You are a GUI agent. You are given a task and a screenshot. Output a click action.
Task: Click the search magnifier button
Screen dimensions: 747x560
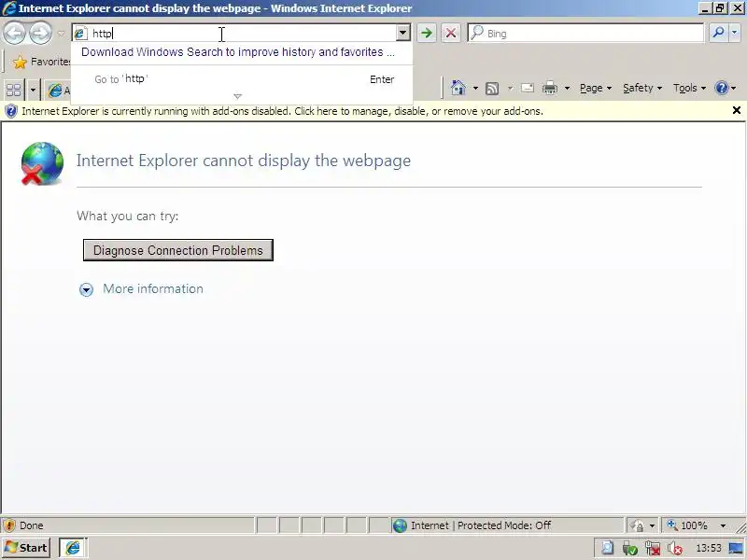718,33
